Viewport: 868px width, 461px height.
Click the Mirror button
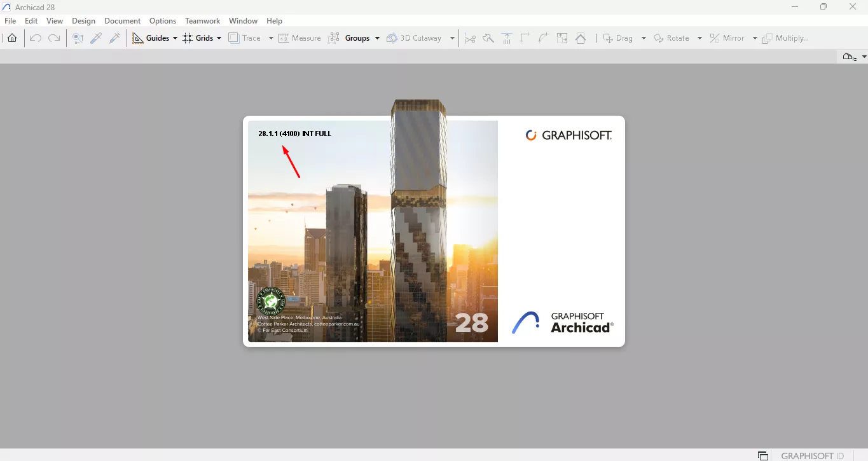pyautogui.click(x=727, y=38)
